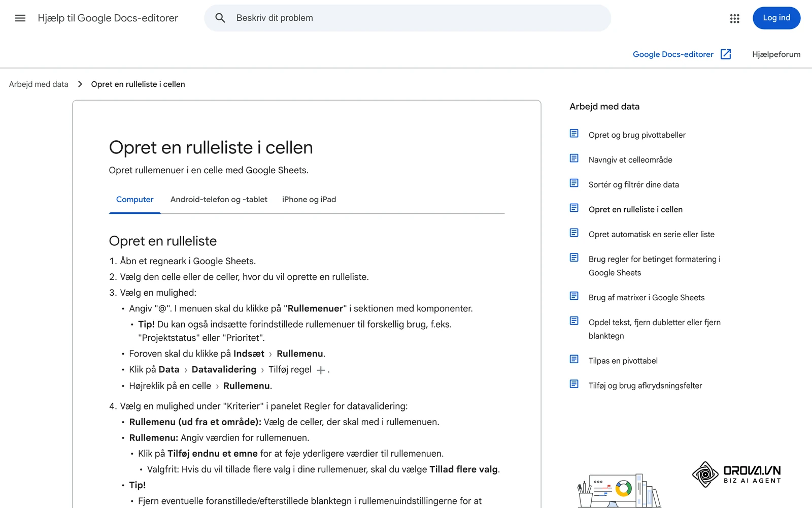This screenshot has height=508, width=812.
Task: Click document icon beside Opdel tekst, fjern dubletter
Action: click(x=574, y=321)
